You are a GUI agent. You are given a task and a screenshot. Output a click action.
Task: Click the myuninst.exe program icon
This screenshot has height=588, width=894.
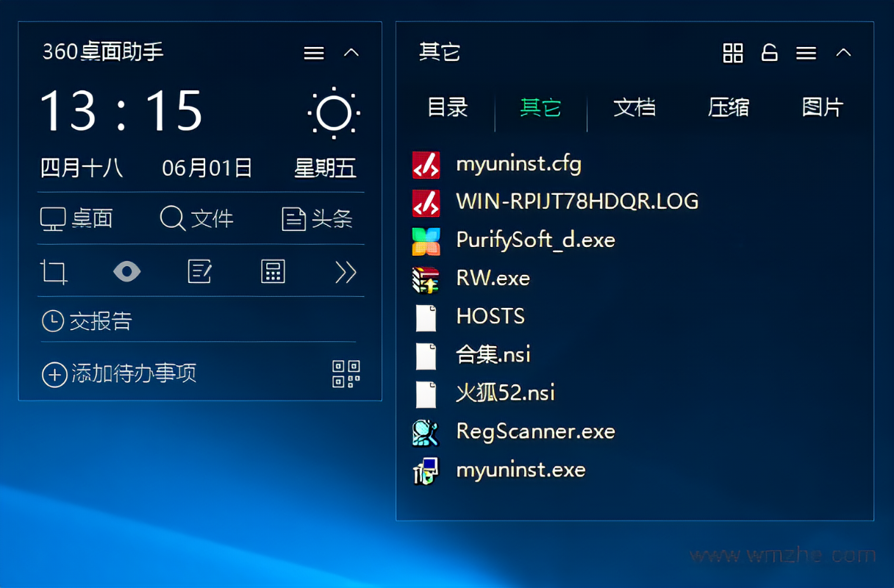click(x=426, y=470)
